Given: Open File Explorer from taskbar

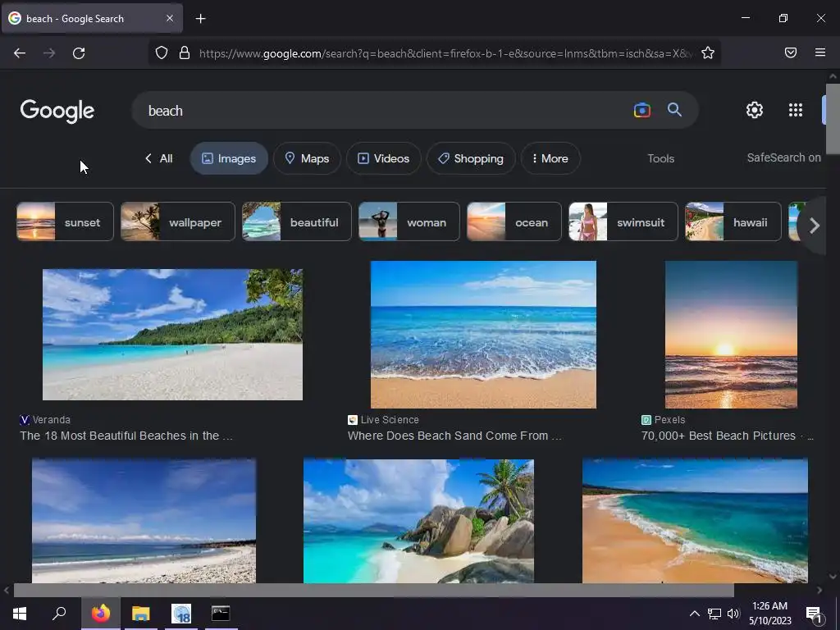Looking at the screenshot, I should coord(141,614).
